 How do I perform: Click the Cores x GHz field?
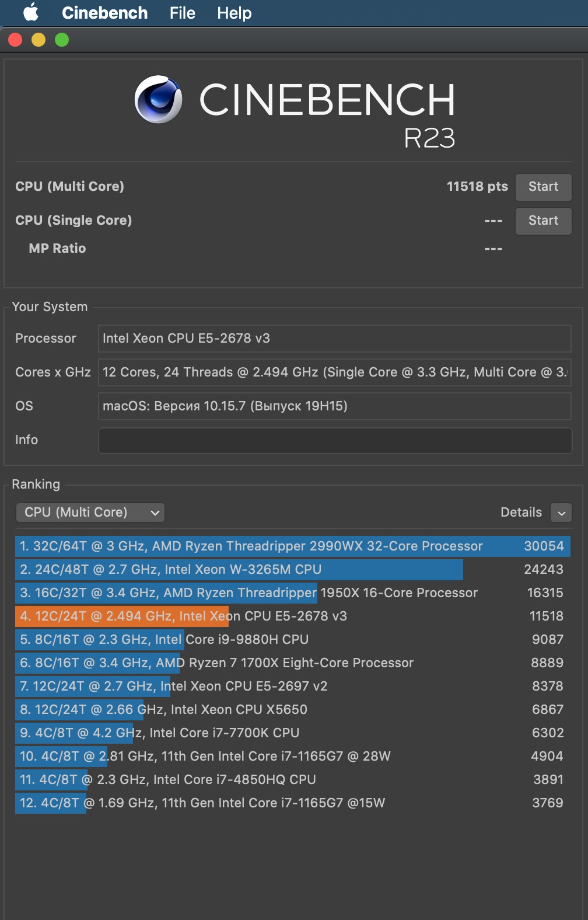pos(334,372)
